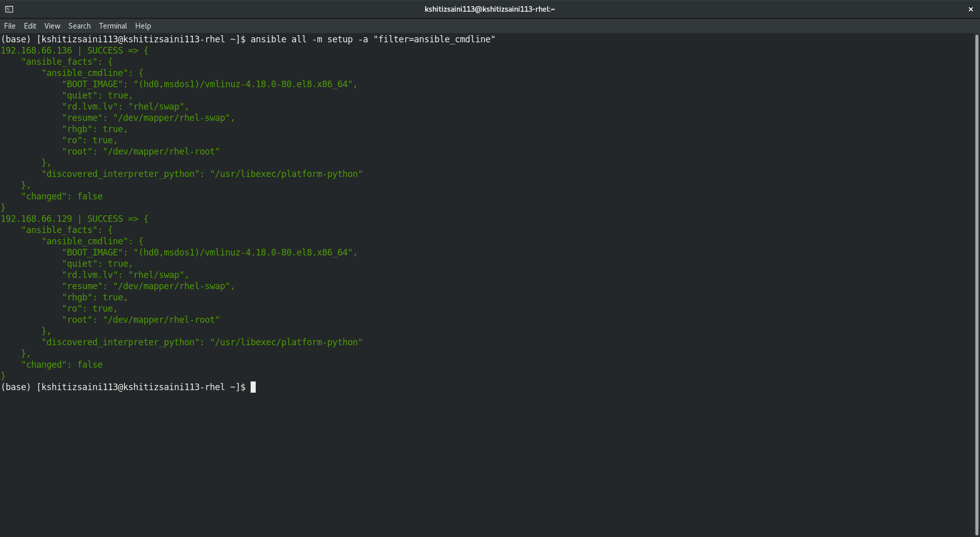Screen dimensions: 980x537
Task: Click the second "root": "/dev/mapper/rhel-root" line
Action: click(x=141, y=320)
